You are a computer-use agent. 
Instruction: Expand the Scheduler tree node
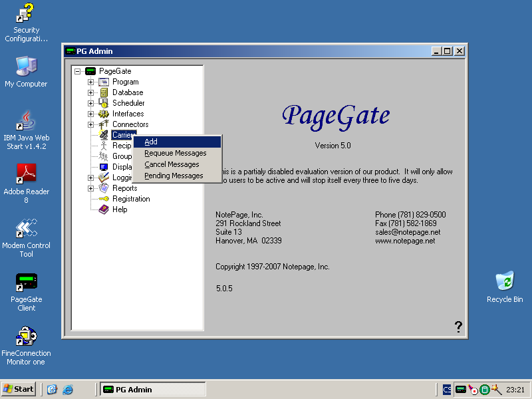pos(90,103)
